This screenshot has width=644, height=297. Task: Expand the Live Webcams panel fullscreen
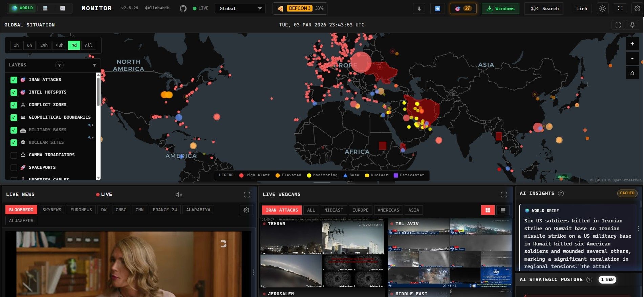(504, 195)
